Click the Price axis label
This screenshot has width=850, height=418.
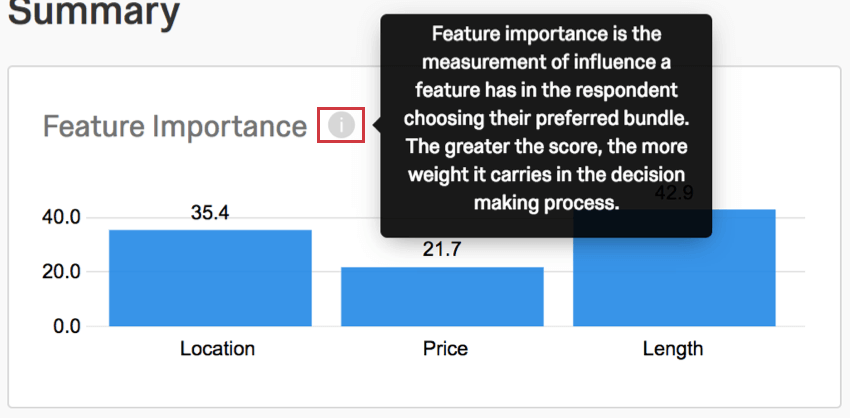[445, 349]
